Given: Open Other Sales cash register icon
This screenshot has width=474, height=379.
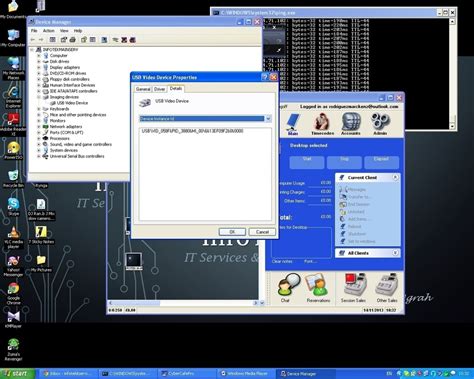Looking at the screenshot, I should 387,288.
